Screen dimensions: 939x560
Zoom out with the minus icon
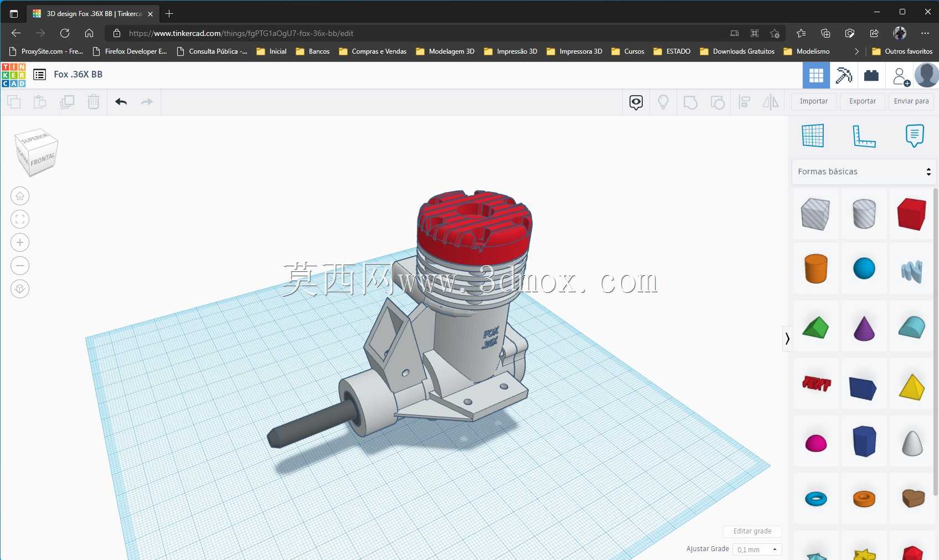[x=20, y=266]
